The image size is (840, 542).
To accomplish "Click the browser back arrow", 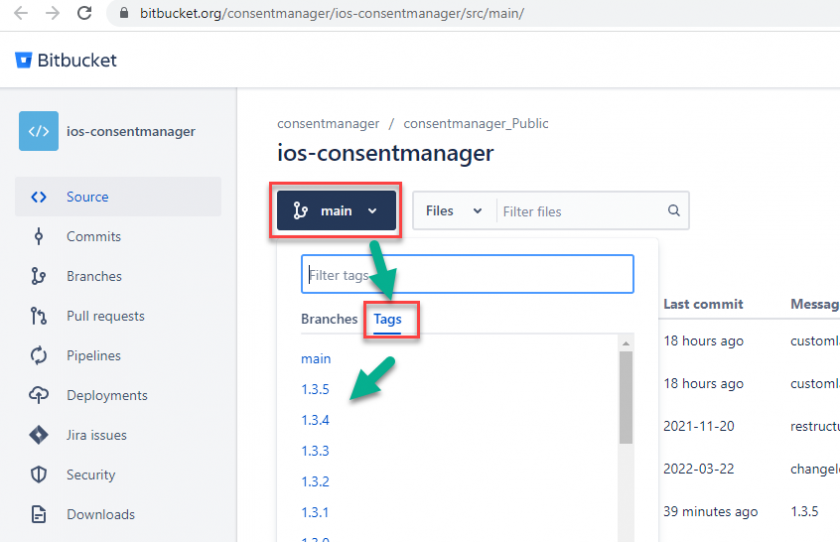I will click(x=21, y=12).
